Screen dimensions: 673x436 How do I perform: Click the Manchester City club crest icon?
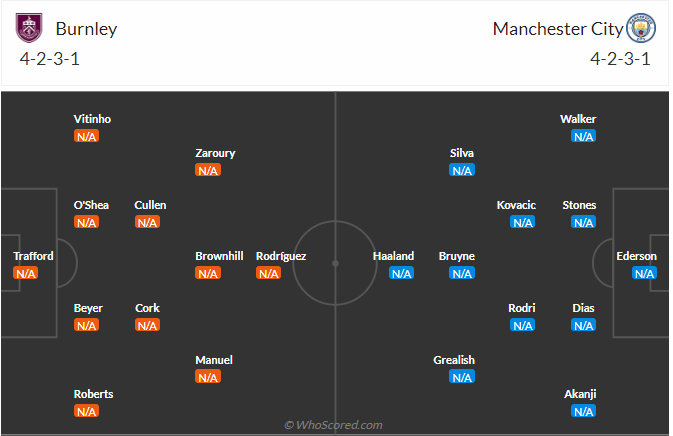[641, 28]
